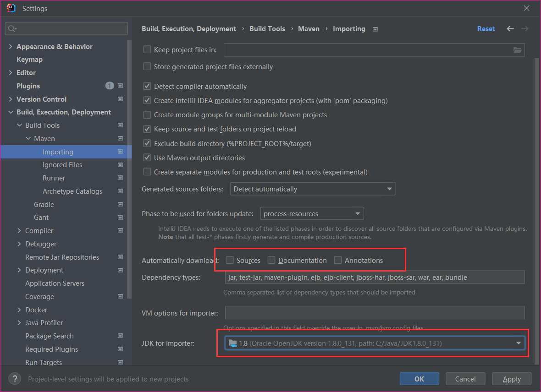
Task: Click project-level icon on Remote Jar Repositories row
Action: [120, 257]
